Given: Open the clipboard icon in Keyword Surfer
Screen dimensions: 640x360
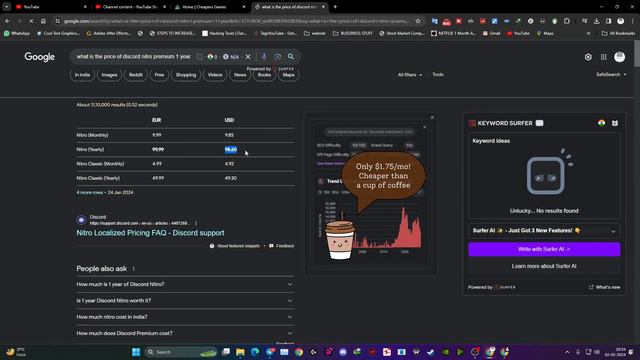Looking at the screenshot, I should [x=615, y=123].
